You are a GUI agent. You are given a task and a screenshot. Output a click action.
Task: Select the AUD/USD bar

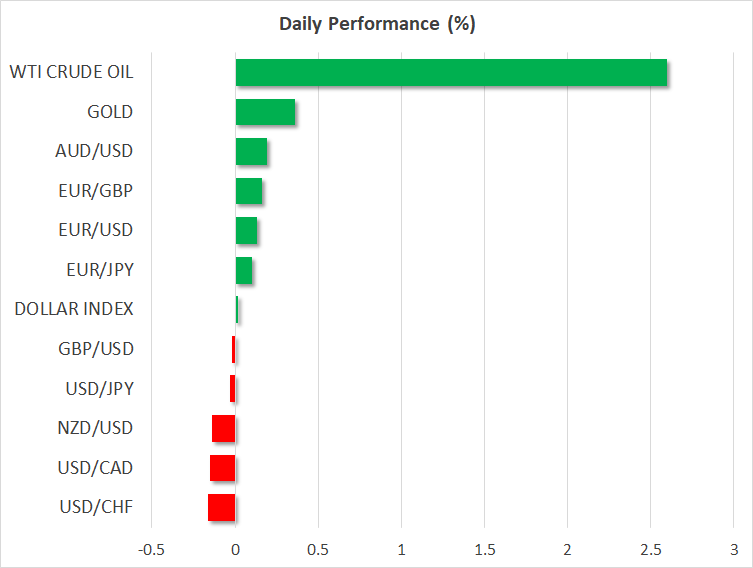[x=251, y=152]
